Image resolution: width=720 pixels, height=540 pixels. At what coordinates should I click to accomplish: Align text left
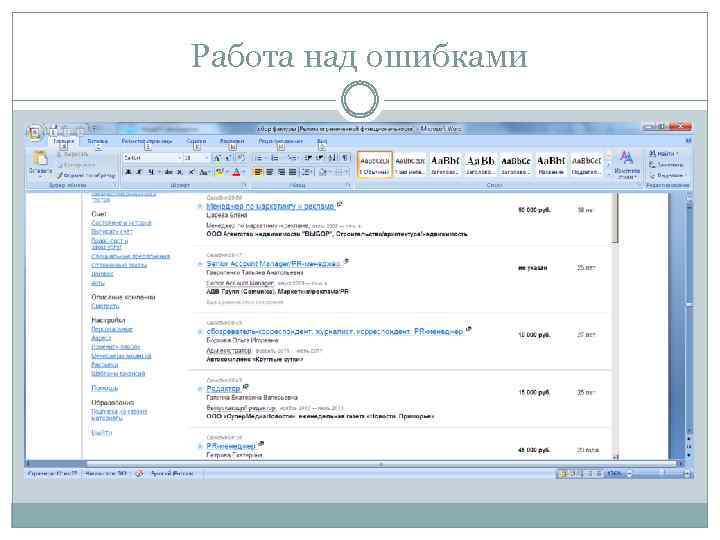point(259,172)
